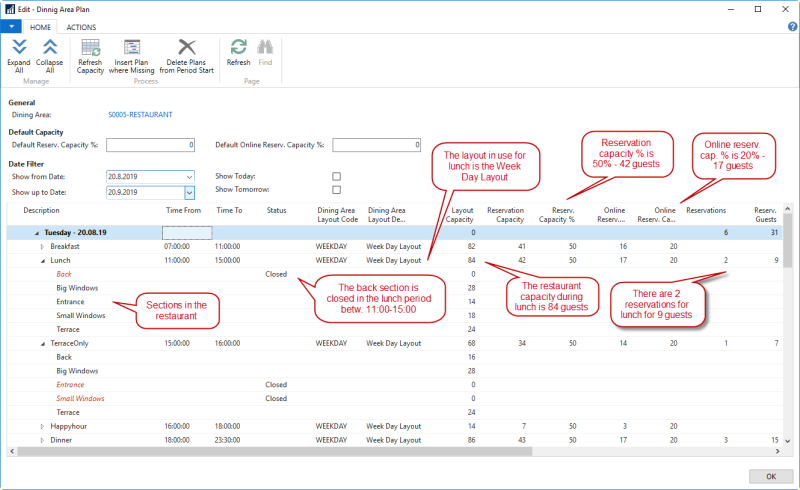Click the Refresh Capacity icon
800x490 pixels.
click(x=90, y=47)
